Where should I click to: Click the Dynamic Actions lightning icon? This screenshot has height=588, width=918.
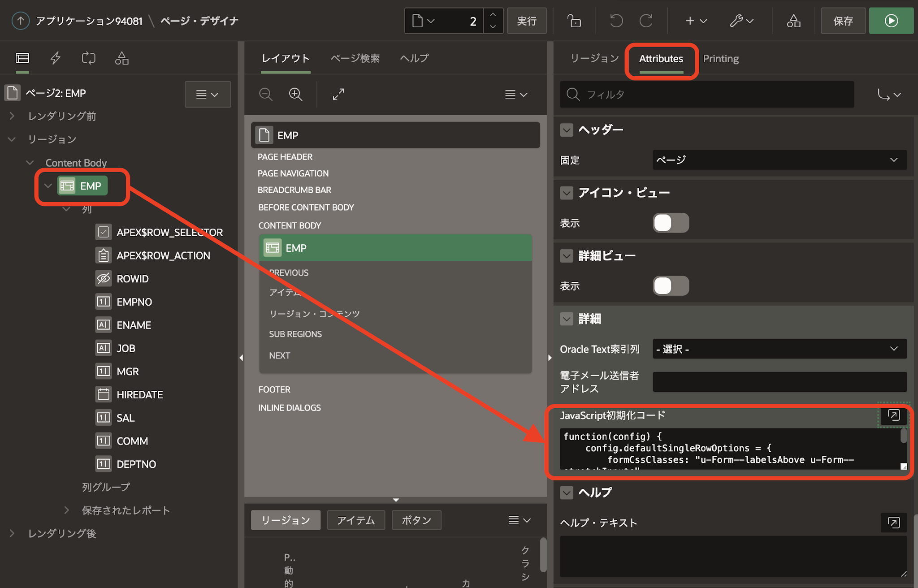55,58
